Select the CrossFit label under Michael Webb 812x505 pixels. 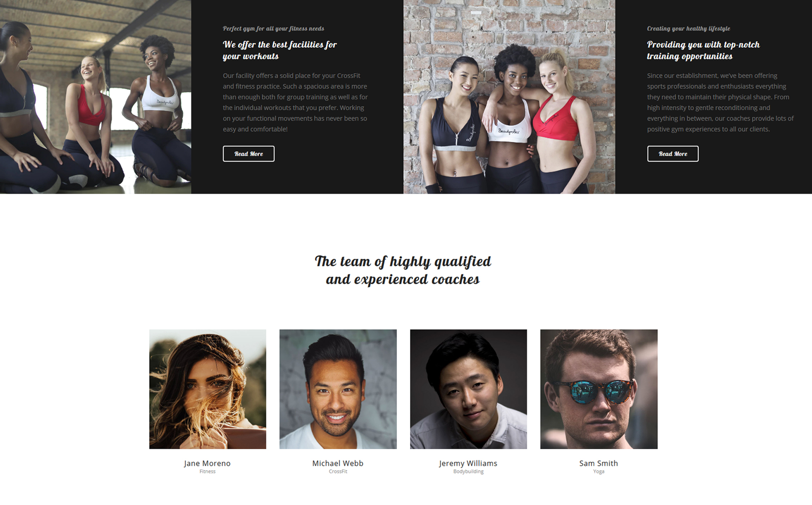(x=338, y=471)
